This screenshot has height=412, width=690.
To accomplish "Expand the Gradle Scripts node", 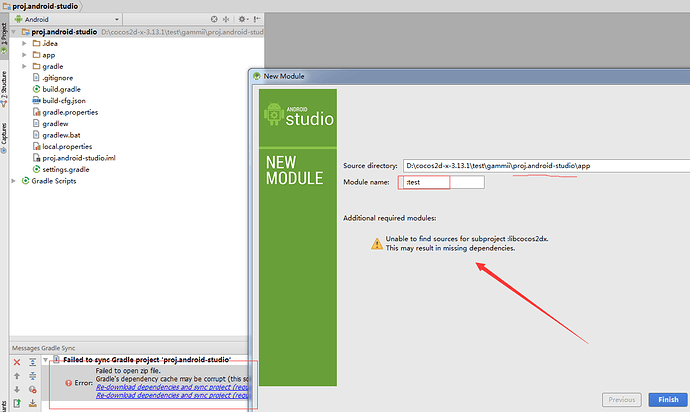I will tap(14, 180).
